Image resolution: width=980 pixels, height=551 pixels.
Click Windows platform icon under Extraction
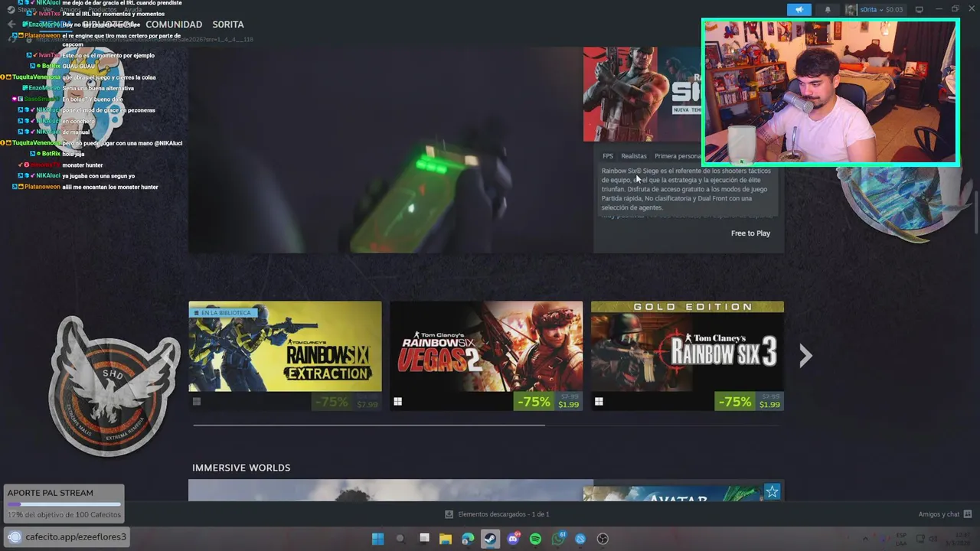coord(197,401)
